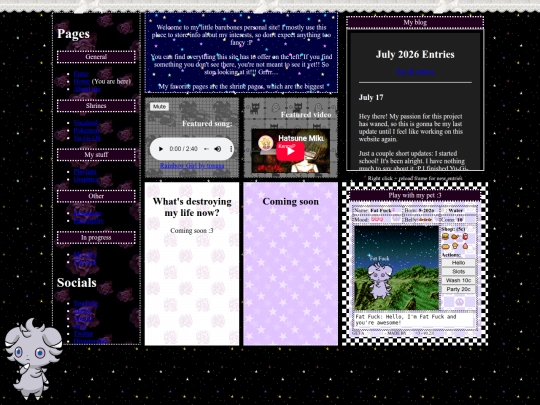Screen dimensions: 540x405
Task: Click the July 17 entry heading
Action: click(371, 97)
